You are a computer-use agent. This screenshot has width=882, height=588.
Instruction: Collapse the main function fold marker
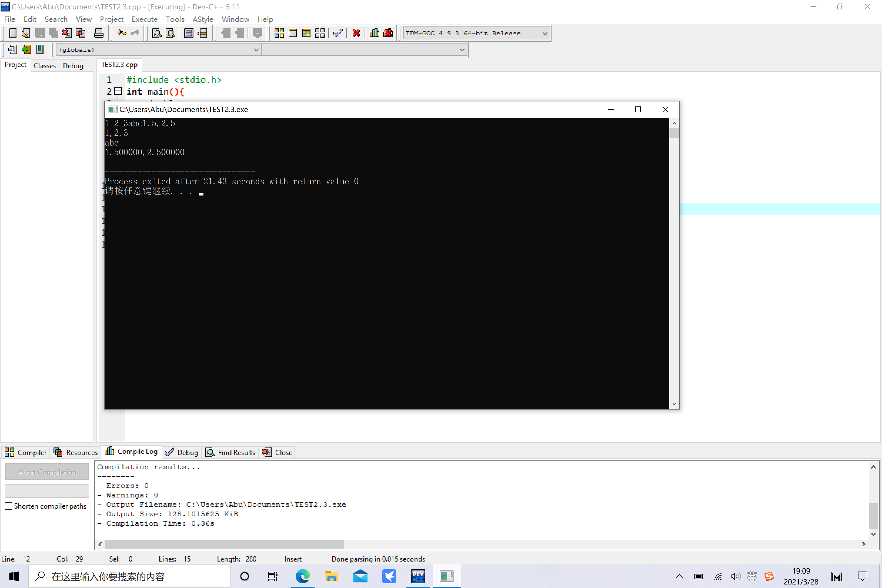pos(118,91)
